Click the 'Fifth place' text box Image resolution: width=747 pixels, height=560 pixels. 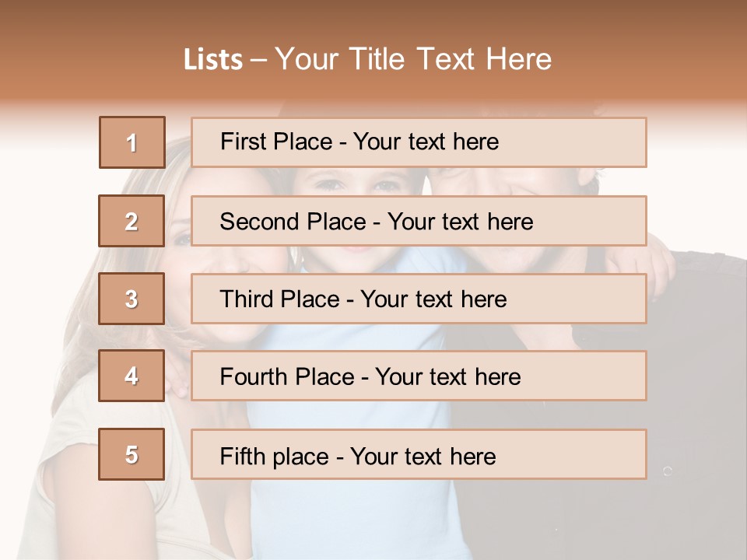[x=419, y=454]
